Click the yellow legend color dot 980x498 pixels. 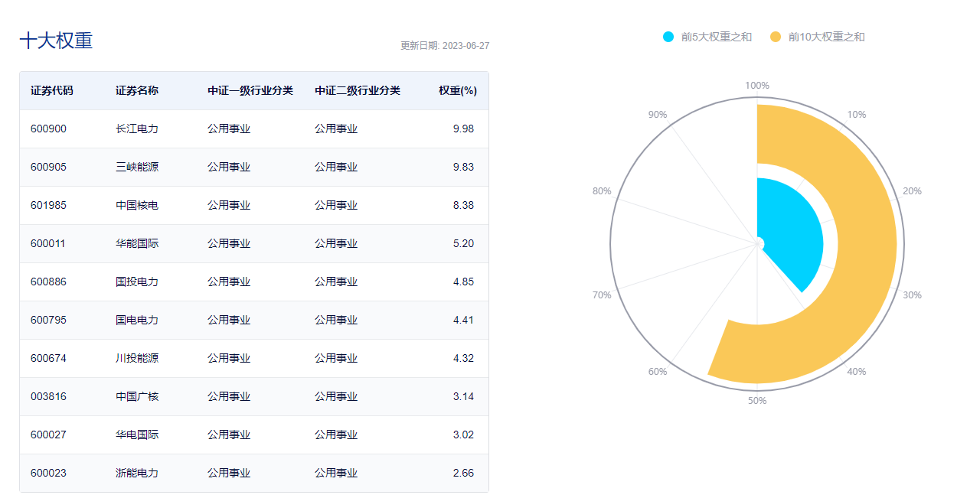[x=776, y=37]
